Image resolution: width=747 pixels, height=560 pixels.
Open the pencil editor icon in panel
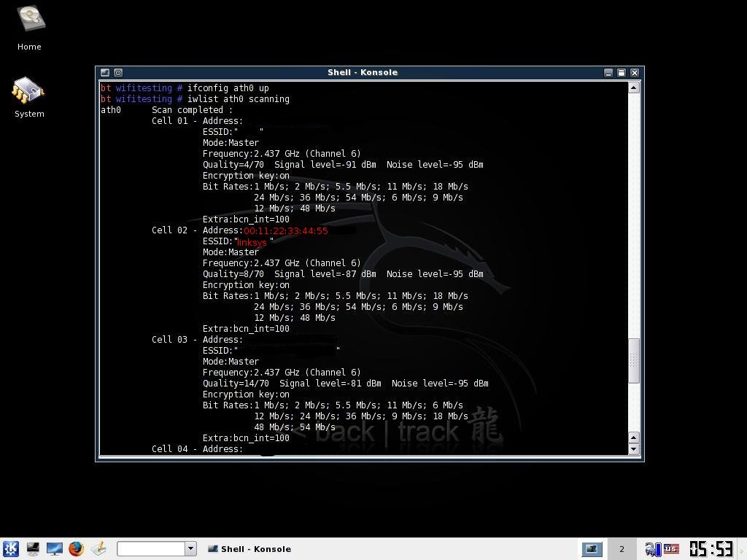[98, 549]
